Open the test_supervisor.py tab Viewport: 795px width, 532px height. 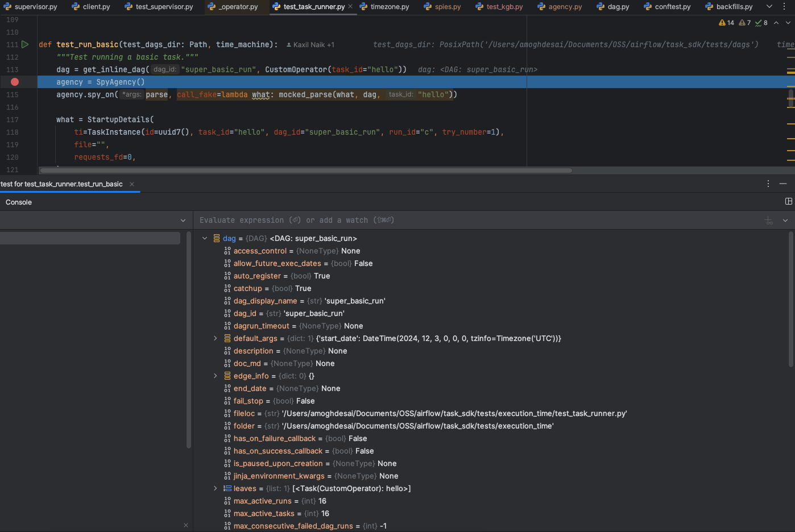[159, 7]
